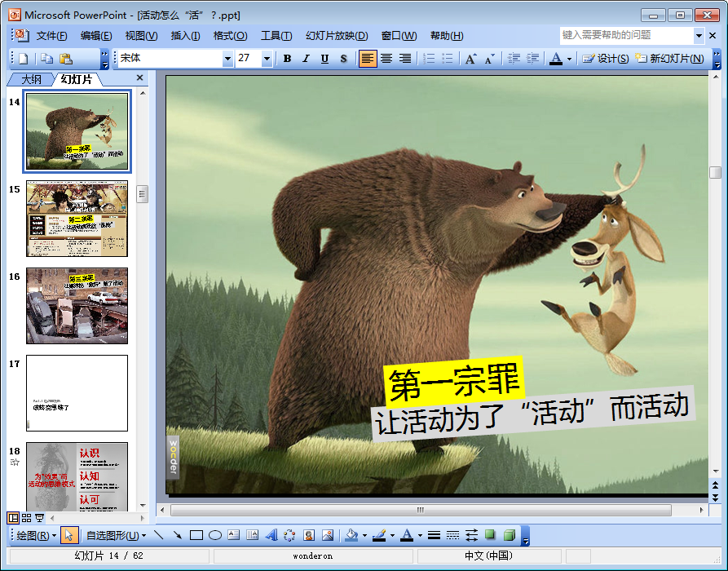This screenshot has height=571, width=728.
Task: Open the Arrow Style options
Action: pyautogui.click(x=472, y=535)
